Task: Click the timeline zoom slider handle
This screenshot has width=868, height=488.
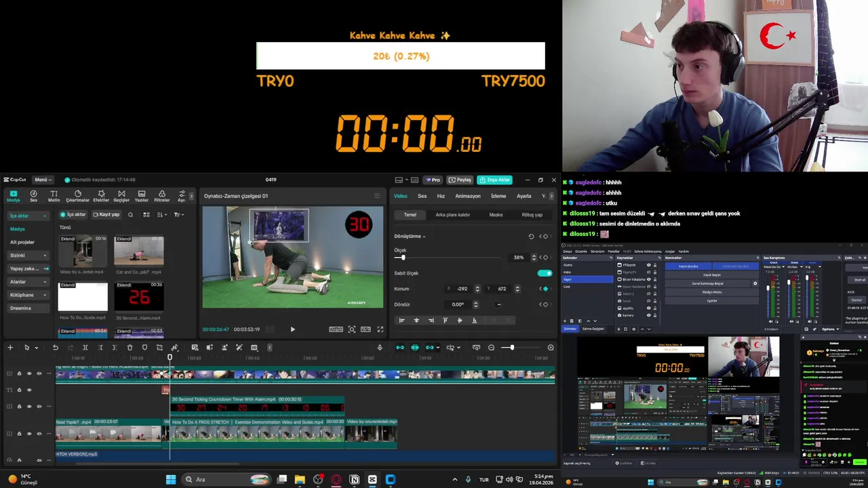Action: click(x=512, y=348)
